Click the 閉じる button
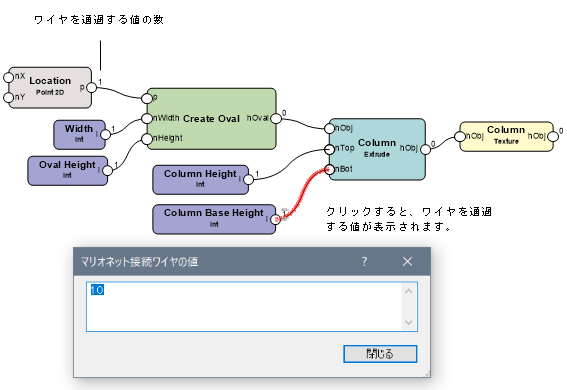The height and width of the screenshot is (390, 567). (x=380, y=353)
